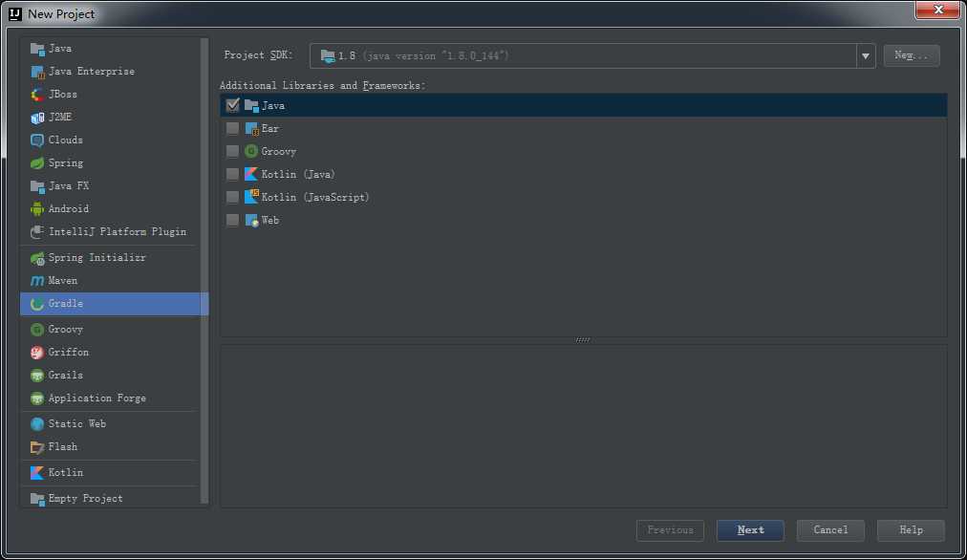
Task: Click the splitter handle below frameworks list
Action: 583,340
